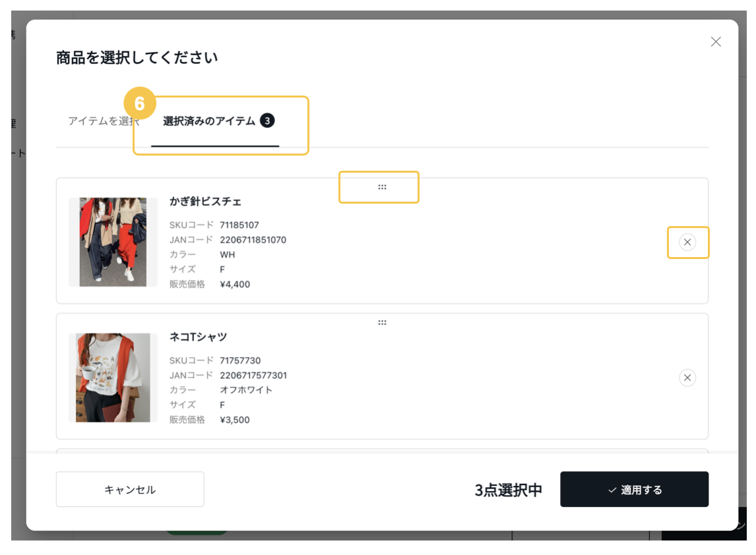This screenshot has width=756, height=555.
Task: Click color value オフホワイト
Action: pos(246,390)
